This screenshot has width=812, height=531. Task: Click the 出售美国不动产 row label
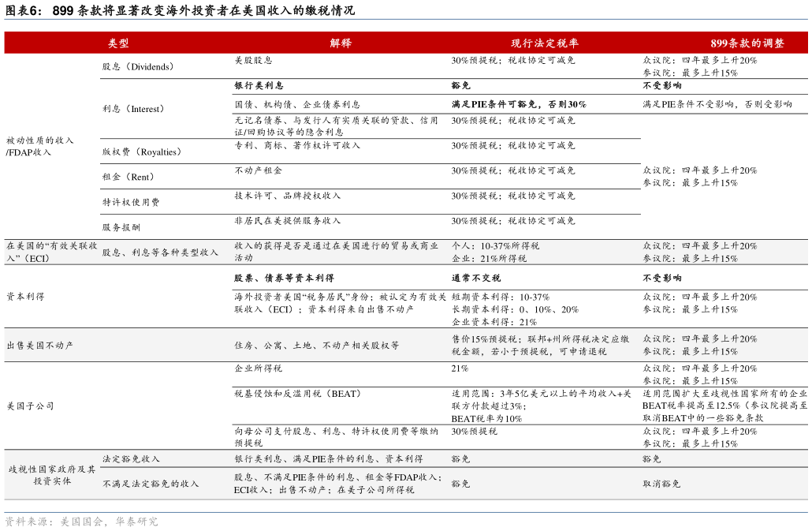(39, 345)
